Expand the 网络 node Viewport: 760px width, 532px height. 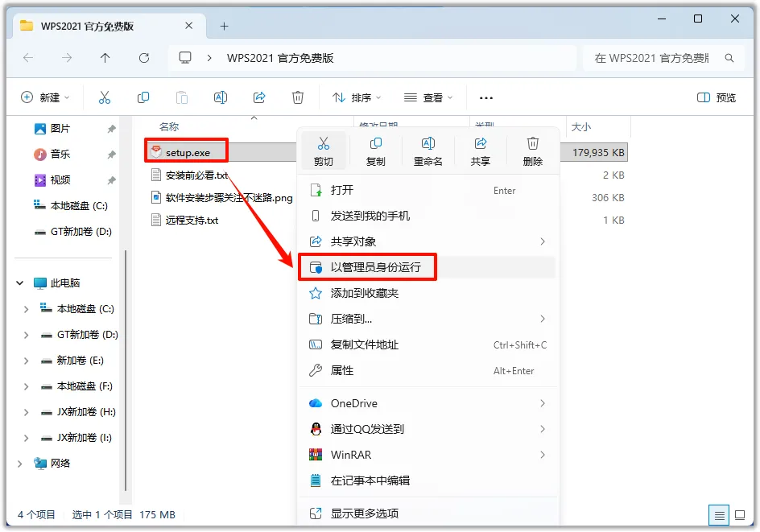[x=20, y=464]
